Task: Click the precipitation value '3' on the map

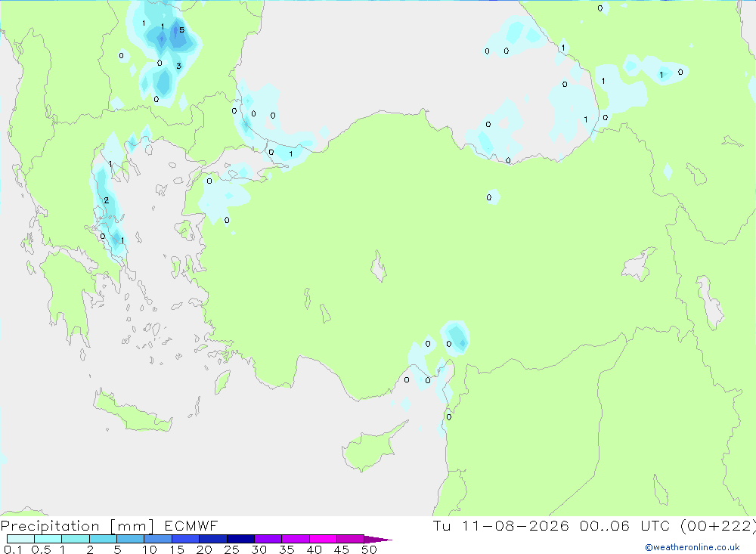Action: [178, 66]
